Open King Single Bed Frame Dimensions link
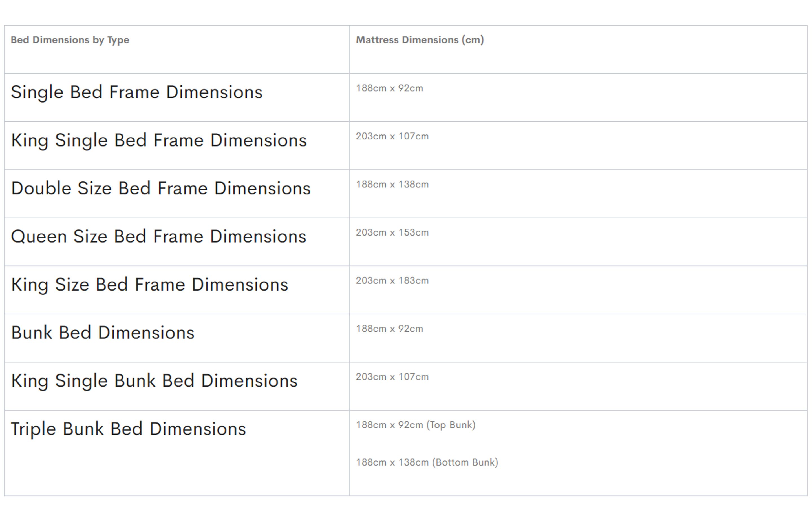 159,141
